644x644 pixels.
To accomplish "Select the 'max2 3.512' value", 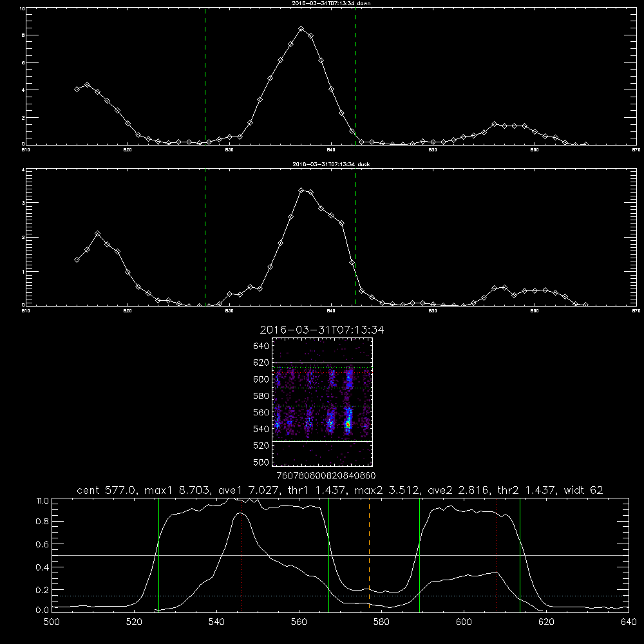I will (387, 490).
